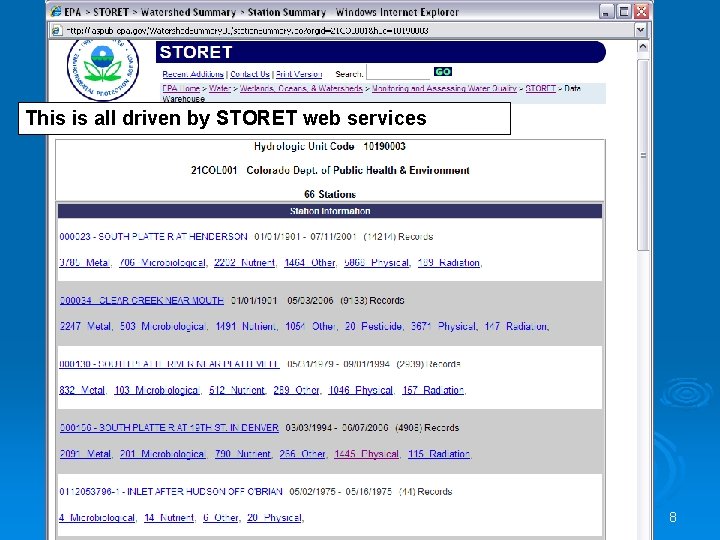The width and height of the screenshot is (720, 540).
Task: Click the 21COL001 Colorado Dept. organization text
Action: [x=330, y=170]
